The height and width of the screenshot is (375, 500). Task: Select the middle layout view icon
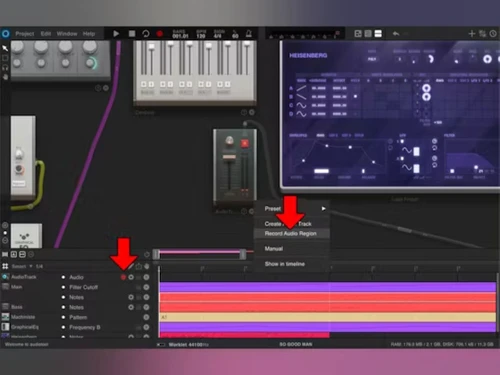tap(368, 34)
